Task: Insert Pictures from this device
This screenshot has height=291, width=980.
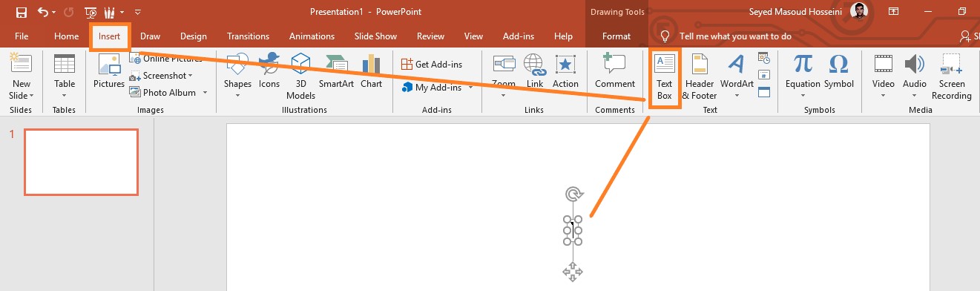Action: (109, 72)
